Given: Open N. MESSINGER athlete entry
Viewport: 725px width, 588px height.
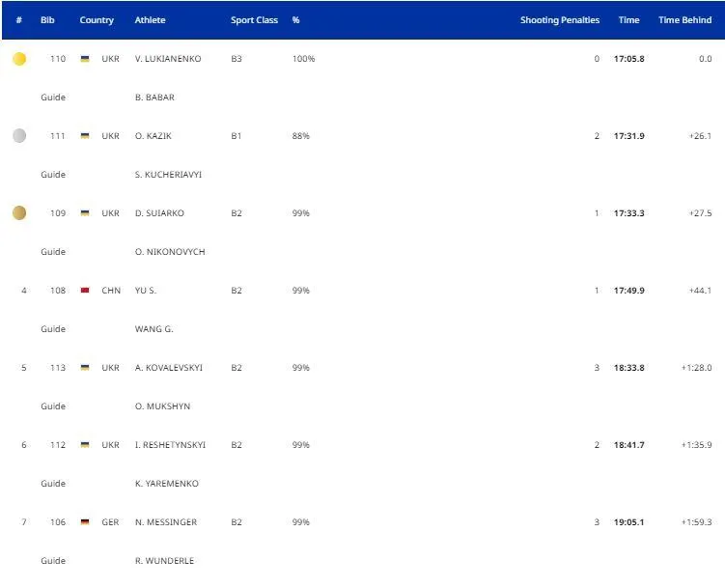Looking at the screenshot, I should (x=166, y=522).
